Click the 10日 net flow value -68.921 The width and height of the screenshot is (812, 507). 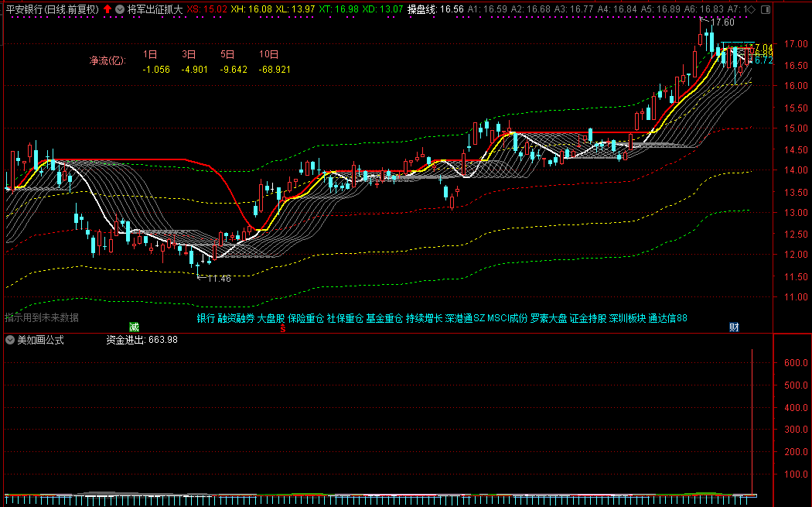pos(275,70)
